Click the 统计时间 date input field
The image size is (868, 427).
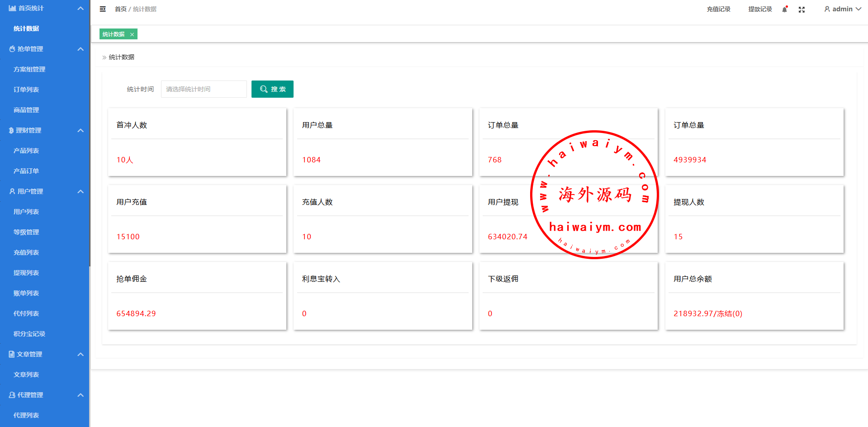[204, 89]
